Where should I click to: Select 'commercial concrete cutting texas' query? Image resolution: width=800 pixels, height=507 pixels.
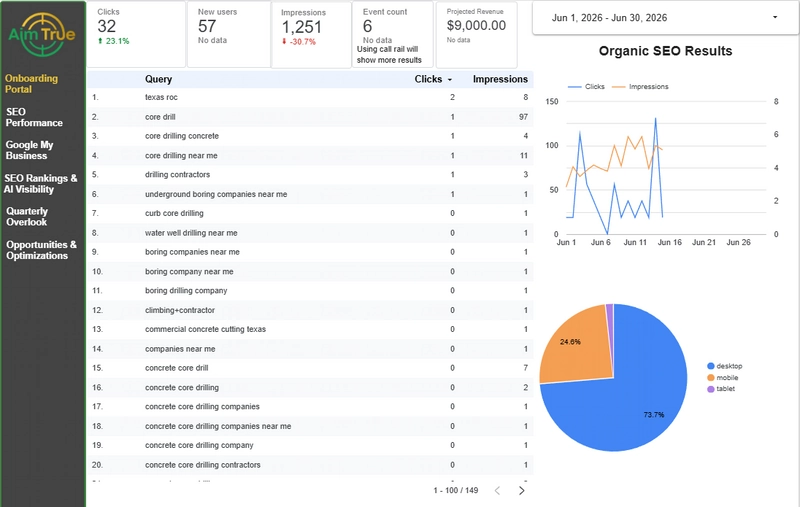pos(205,329)
